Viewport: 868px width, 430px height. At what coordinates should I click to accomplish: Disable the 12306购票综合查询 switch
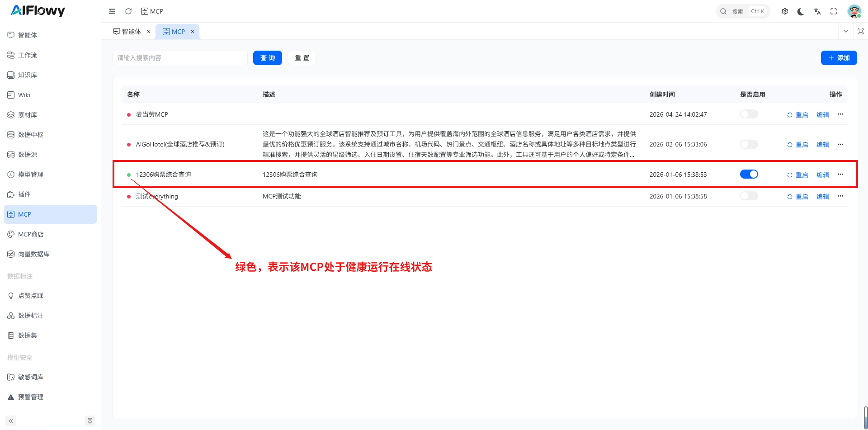(x=749, y=175)
